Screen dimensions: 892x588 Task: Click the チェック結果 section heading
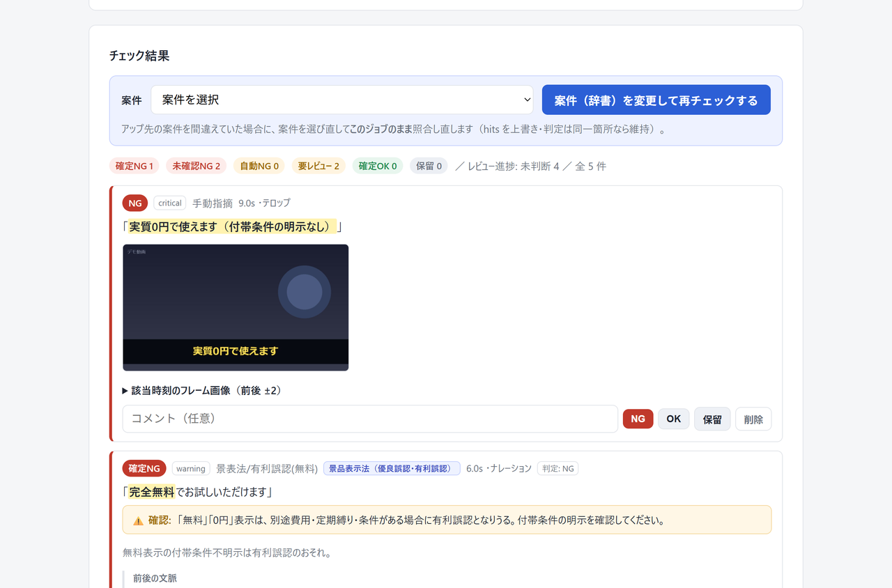tap(139, 56)
